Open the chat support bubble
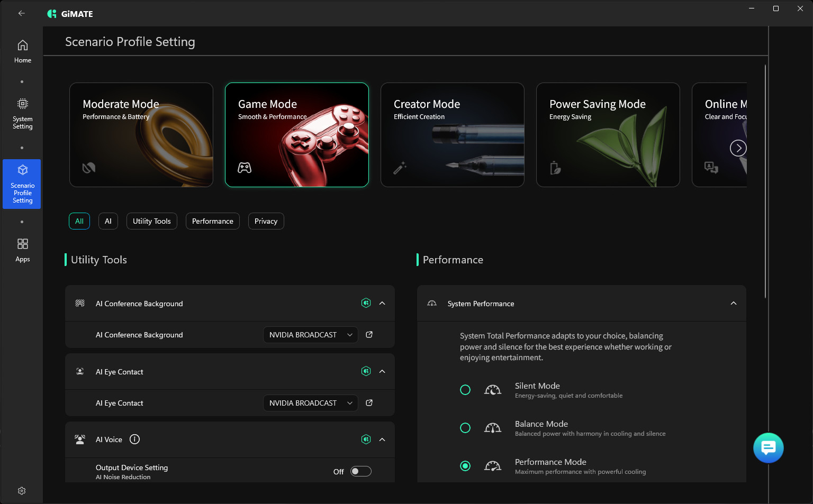813x504 pixels. pyautogui.click(x=768, y=448)
